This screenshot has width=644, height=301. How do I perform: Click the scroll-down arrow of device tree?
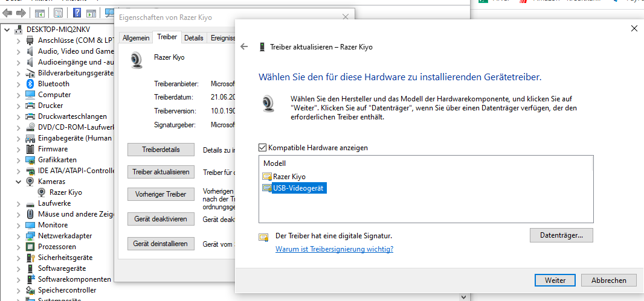coord(464,297)
